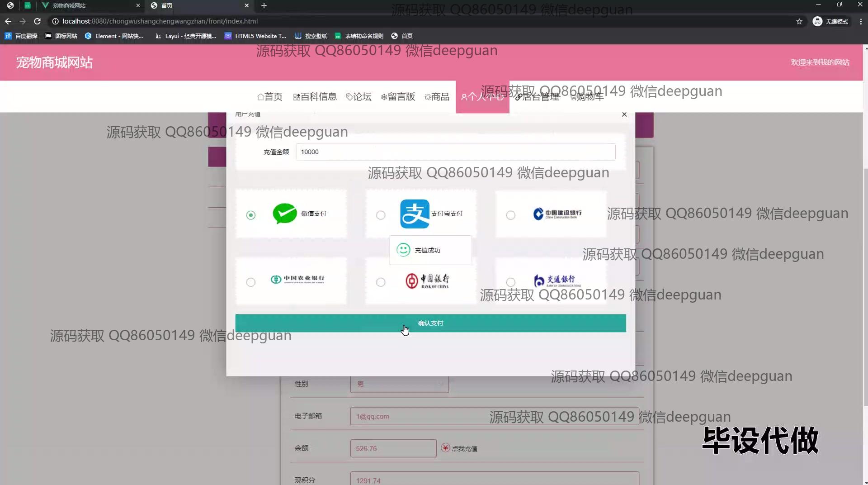
Task: Click the WeChat Pay green logo
Action: pos(285,214)
